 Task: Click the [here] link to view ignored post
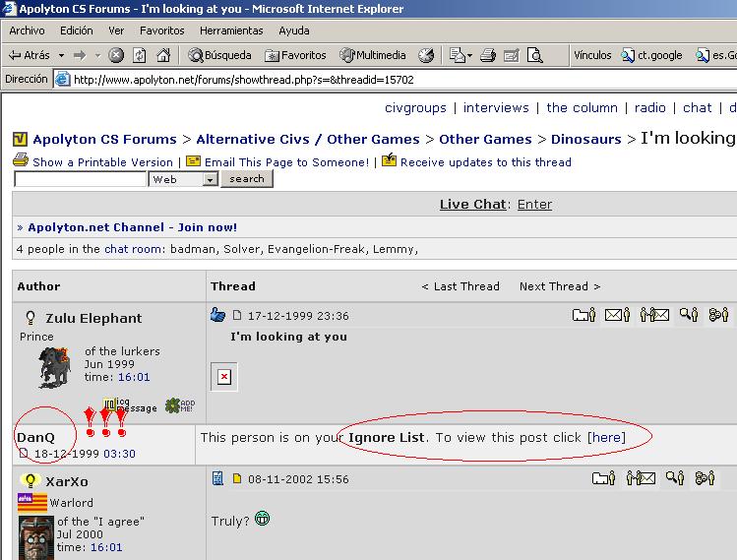click(606, 437)
